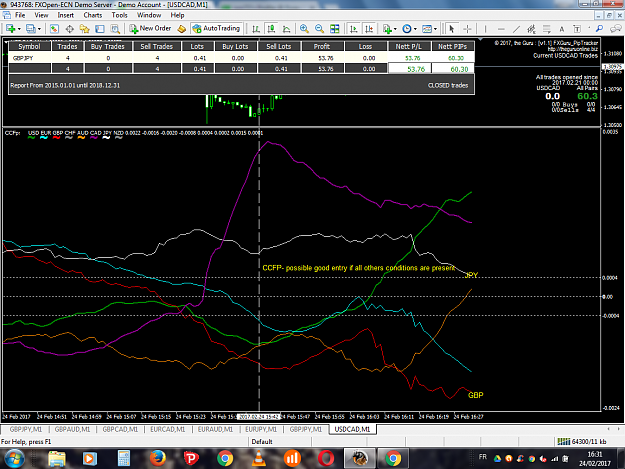The height and width of the screenshot is (469, 625).
Task: Open Opera browser from the taskbar
Action: point(326,459)
